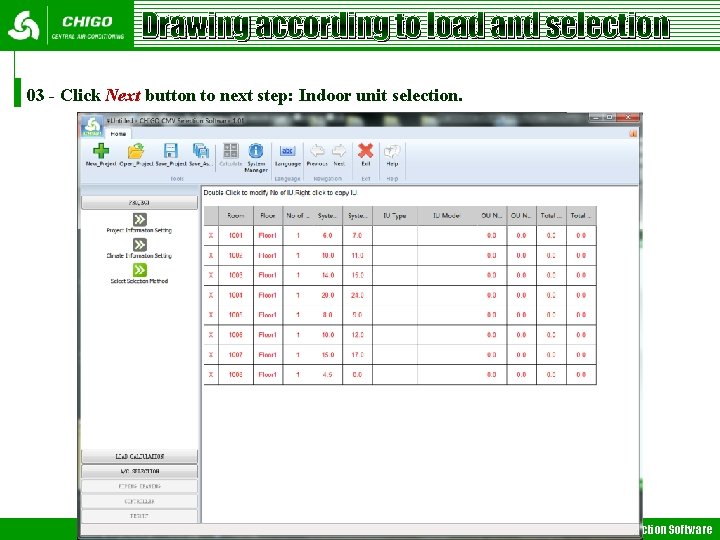Image resolution: width=720 pixels, height=540 pixels.
Task: Select the room 1007 cell
Action: coord(236,354)
